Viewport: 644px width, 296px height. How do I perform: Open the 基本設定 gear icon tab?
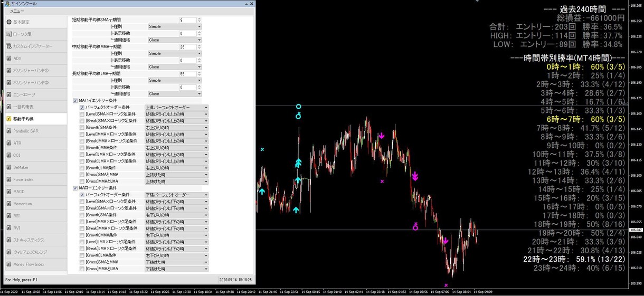pyautogui.click(x=9, y=22)
